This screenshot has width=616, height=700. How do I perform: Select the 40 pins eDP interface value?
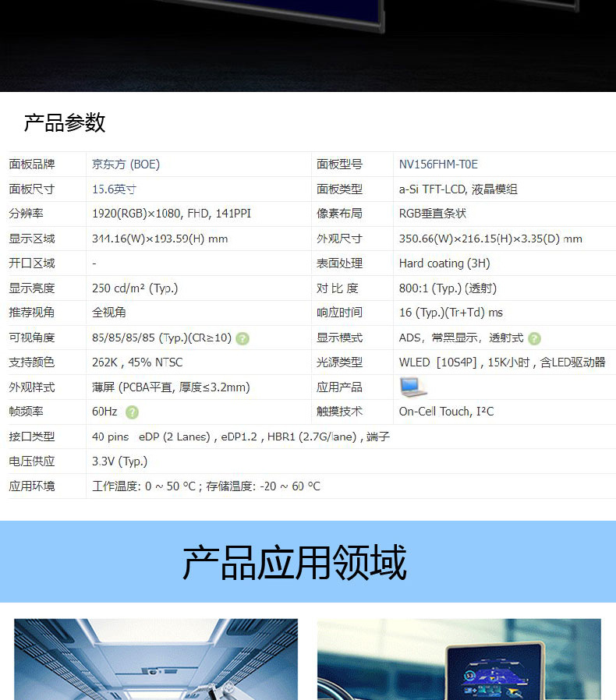coord(241,437)
